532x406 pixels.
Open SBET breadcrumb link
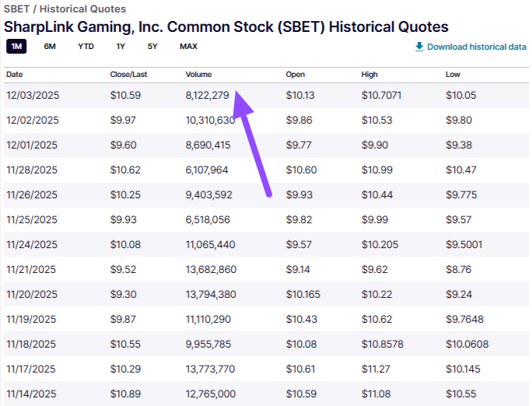point(16,9)
